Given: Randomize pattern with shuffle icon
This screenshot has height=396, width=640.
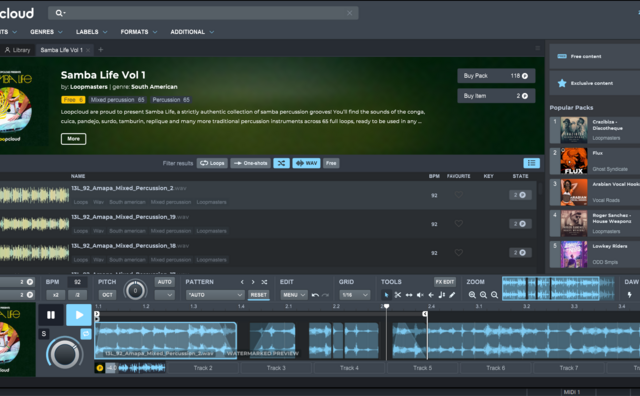Looking at the screenshot, I should [x=264, y=282].
